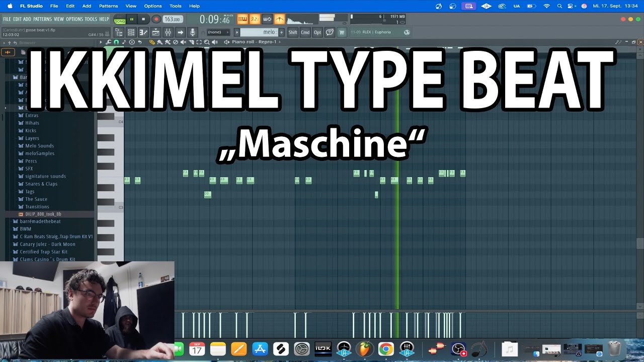Screen dimensions: 644x362
Task: Click the Playback speaker tool icon
Action: [x=214, y=42]
